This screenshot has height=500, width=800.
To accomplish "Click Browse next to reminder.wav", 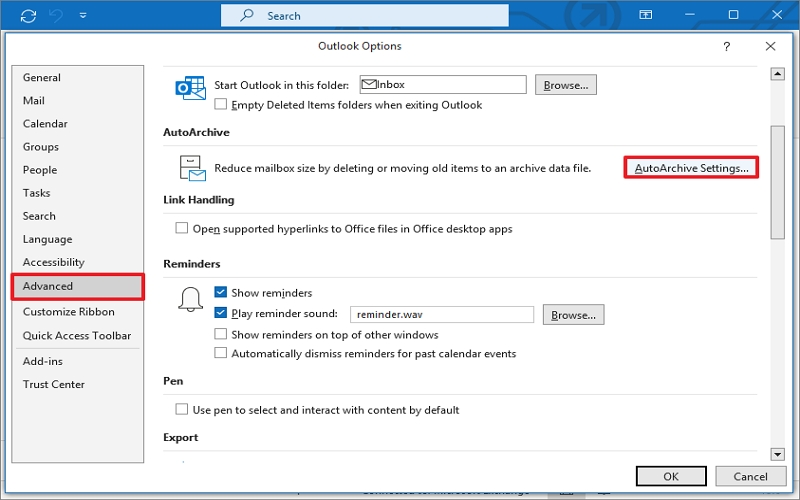I will click(573, 315).
